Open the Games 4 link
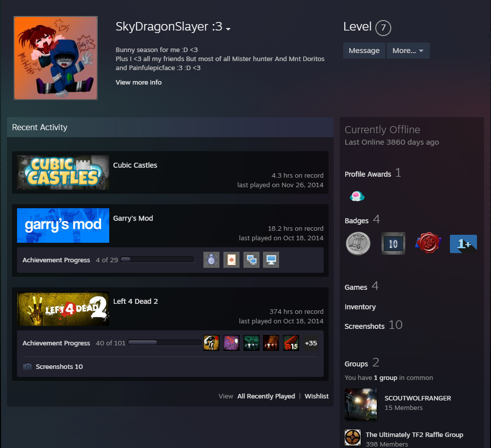This screenshot has width=491, height=448. 362,286
